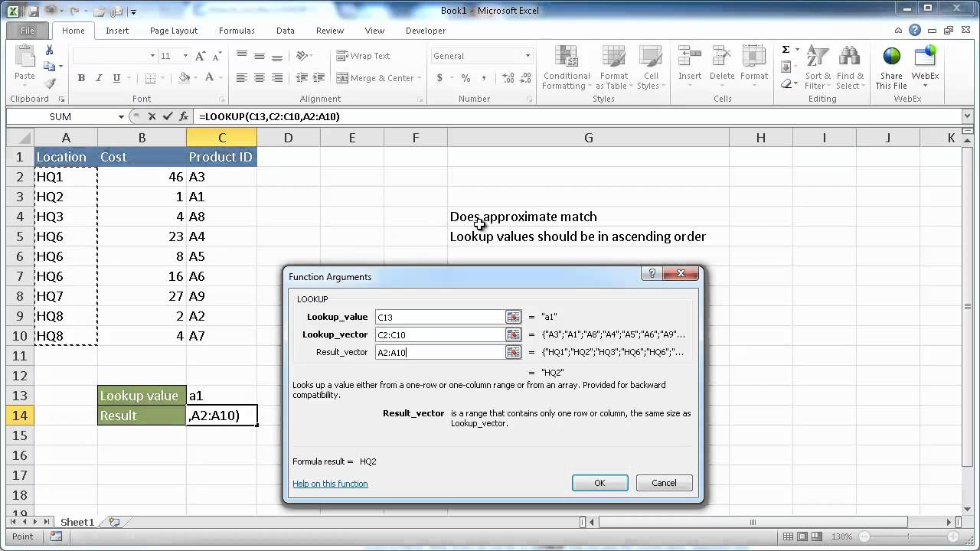Open Sort & Filter menu
Viewport: 980px width, 551px height.
pyautogui.click(x=818, y=67)
